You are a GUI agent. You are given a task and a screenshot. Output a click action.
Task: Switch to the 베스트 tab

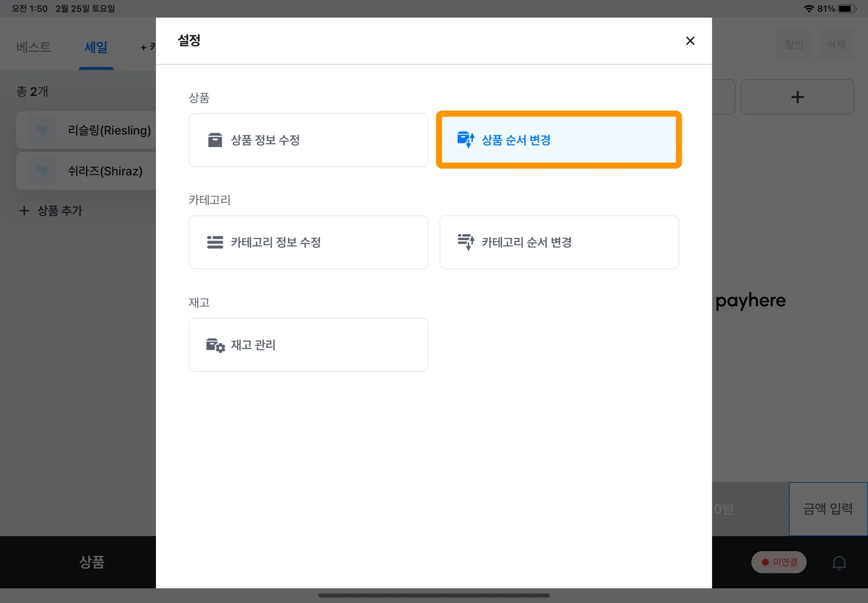pos(34,47)
